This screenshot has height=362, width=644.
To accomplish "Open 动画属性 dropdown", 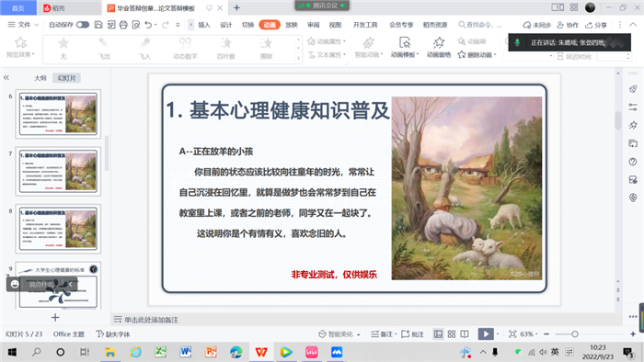I will (x=327, y=41).
